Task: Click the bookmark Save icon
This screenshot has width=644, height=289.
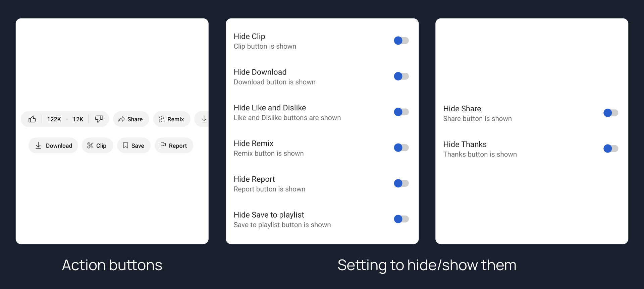Action: pos(125,146)
